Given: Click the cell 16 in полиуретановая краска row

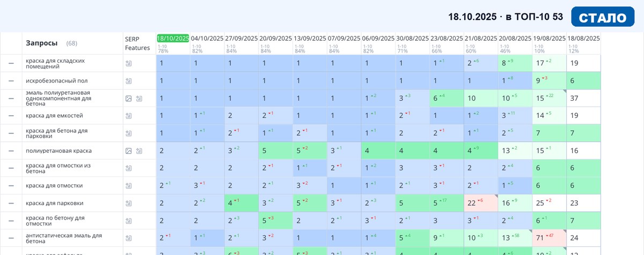Looking at the screenshot, I should point(583,151).
